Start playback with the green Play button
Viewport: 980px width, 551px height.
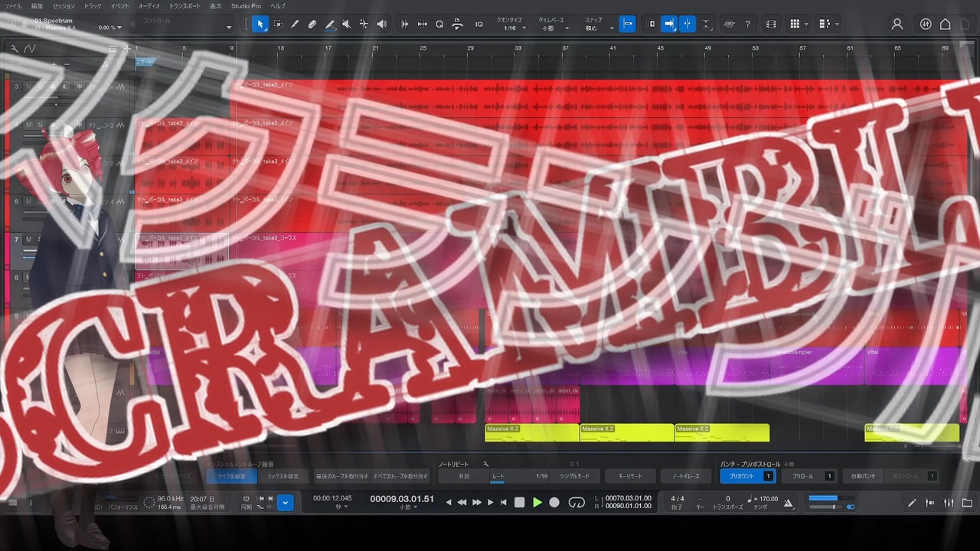pyautogui.click(x=537, y=503)
